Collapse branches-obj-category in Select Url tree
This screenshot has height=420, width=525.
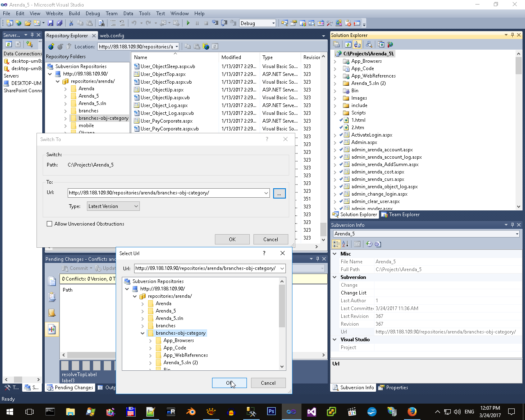coord(142,333)
